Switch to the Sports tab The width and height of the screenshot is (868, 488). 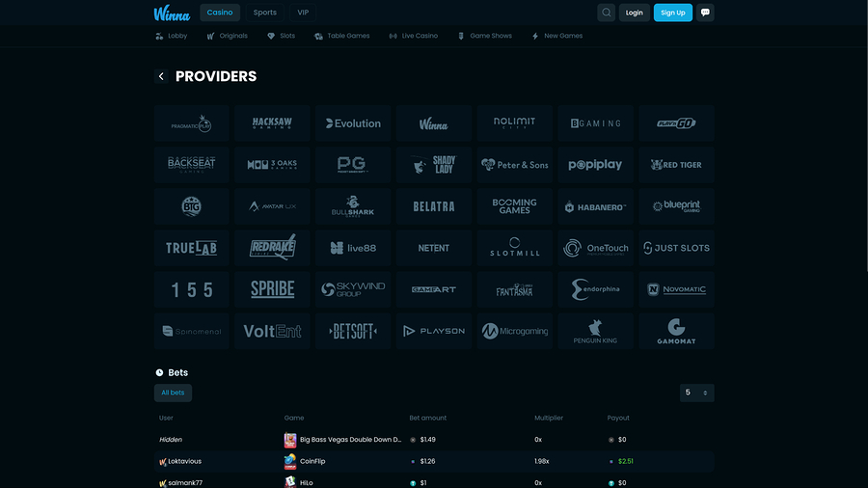(x=264, y=13)
